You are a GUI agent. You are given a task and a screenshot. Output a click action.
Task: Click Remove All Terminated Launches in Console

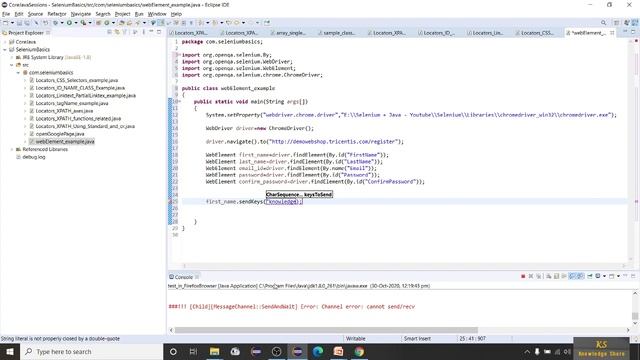(539, 276)
